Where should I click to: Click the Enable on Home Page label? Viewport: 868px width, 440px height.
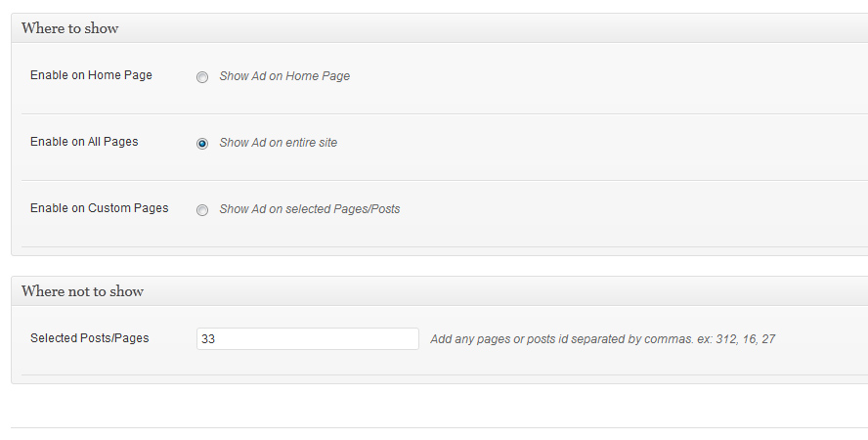click(x=91, y=75)
